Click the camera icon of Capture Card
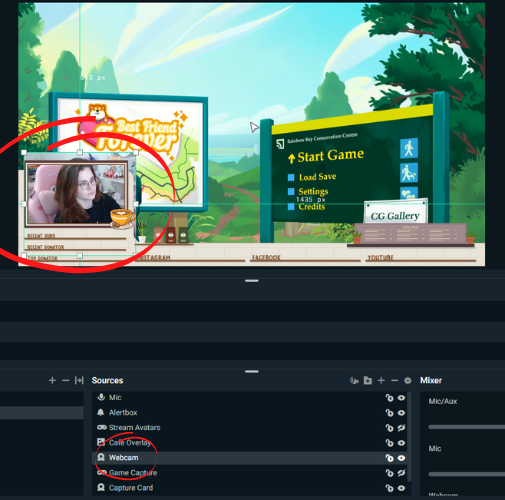 coord(101,487)
